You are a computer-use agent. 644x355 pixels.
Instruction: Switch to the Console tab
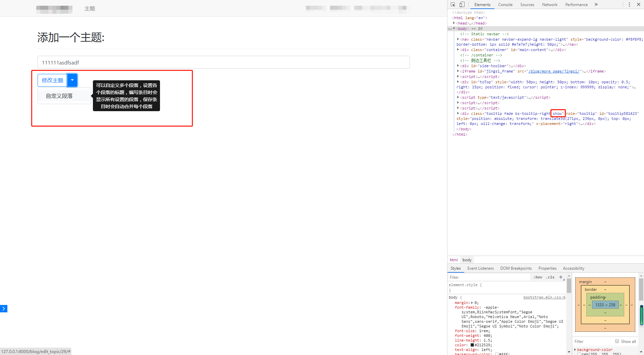(505, 5)
